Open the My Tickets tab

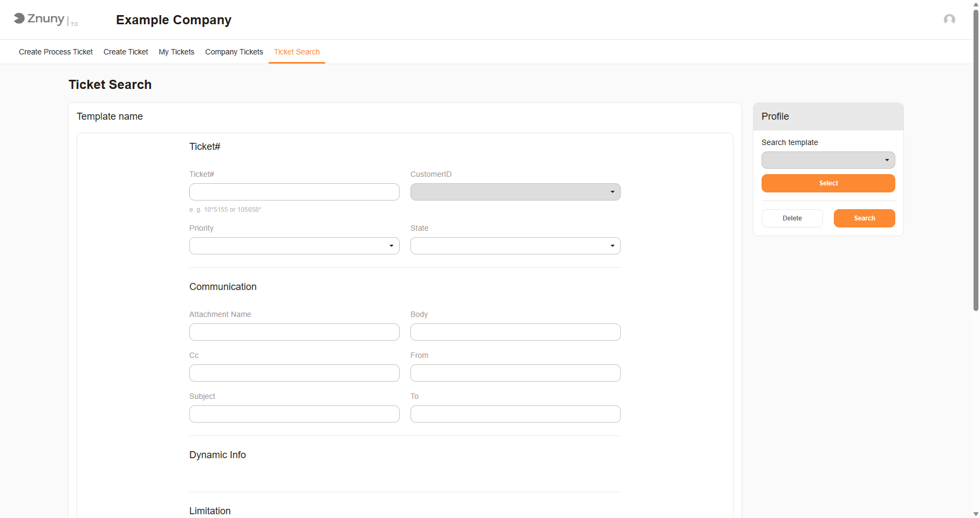[176, 52]
